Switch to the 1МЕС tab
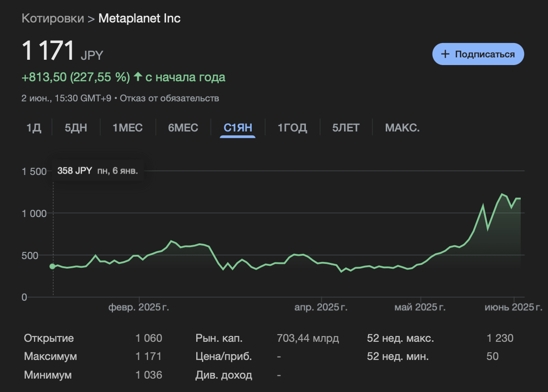The width and height of the screenshot is (548, 392). [128, 128]
